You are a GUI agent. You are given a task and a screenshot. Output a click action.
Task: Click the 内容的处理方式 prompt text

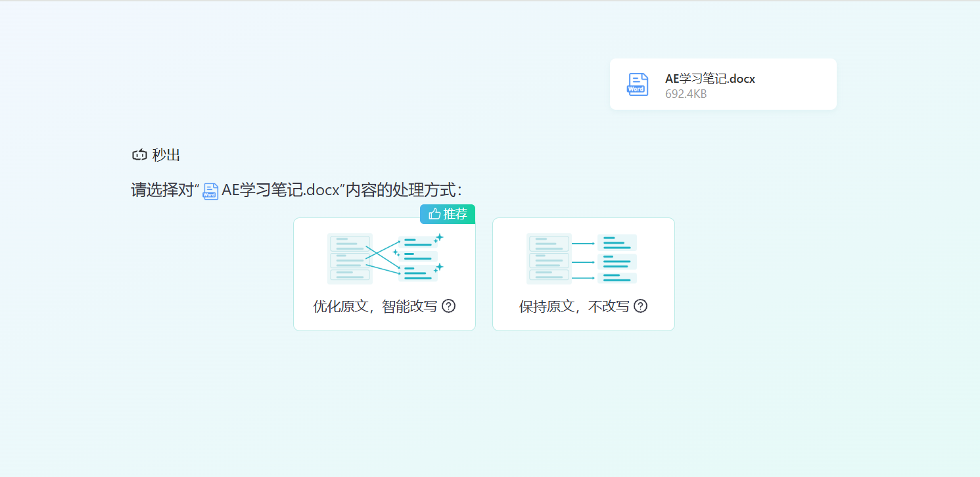pyautogui.click(x=404, y=191)
